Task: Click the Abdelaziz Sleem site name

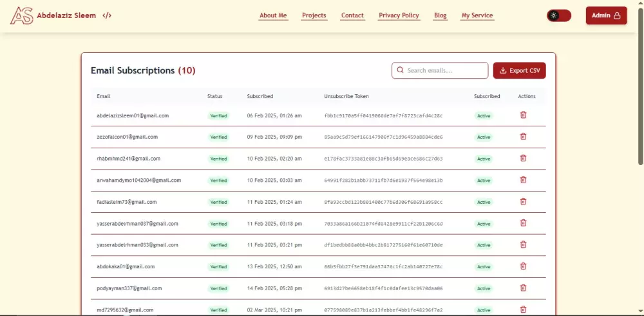Action: point(66,15)
